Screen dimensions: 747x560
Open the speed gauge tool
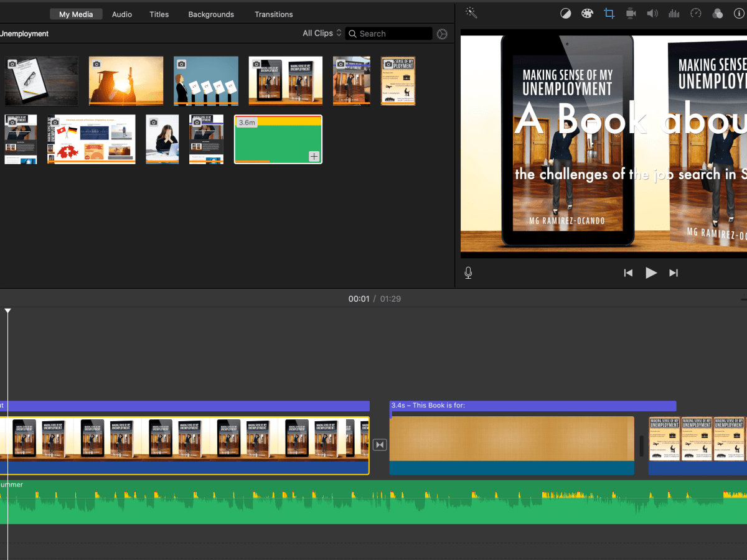pos(696,14)
